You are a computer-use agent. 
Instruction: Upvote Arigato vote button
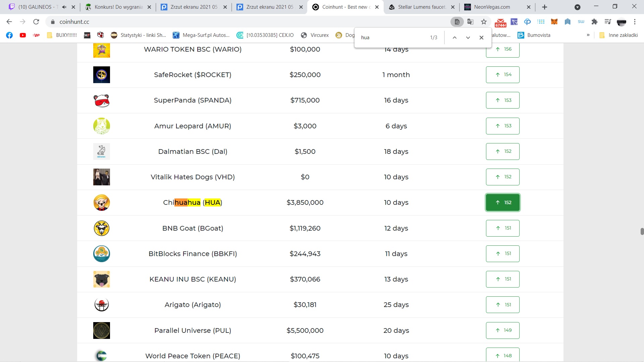[x=503, y=305]
